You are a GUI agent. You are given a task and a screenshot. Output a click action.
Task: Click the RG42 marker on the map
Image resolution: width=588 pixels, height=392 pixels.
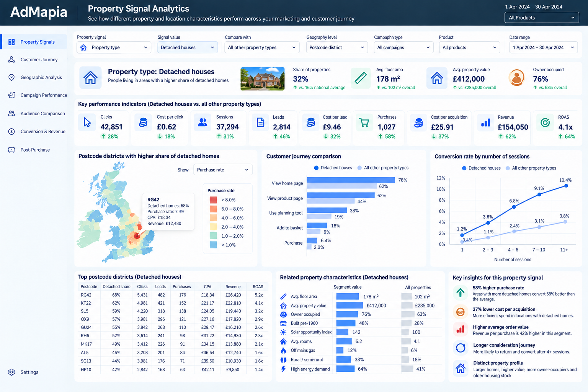(x=137, y=236)
